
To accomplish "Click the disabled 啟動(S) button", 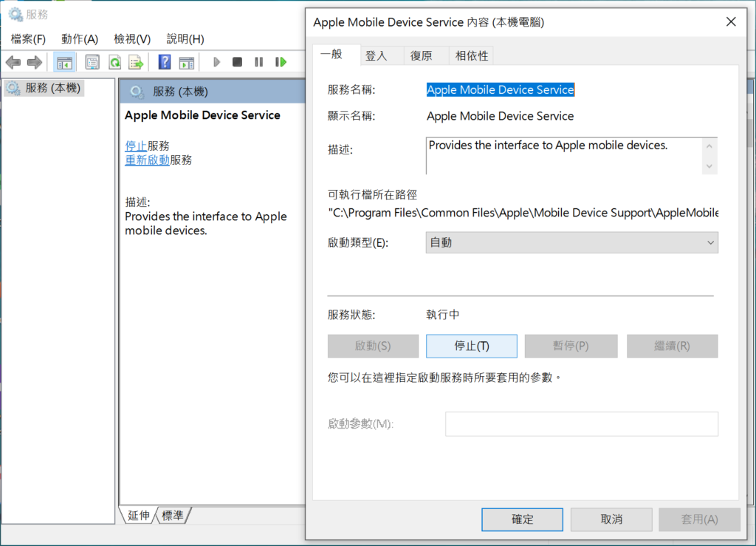I will pyautogui.click(x=373, y=346).
